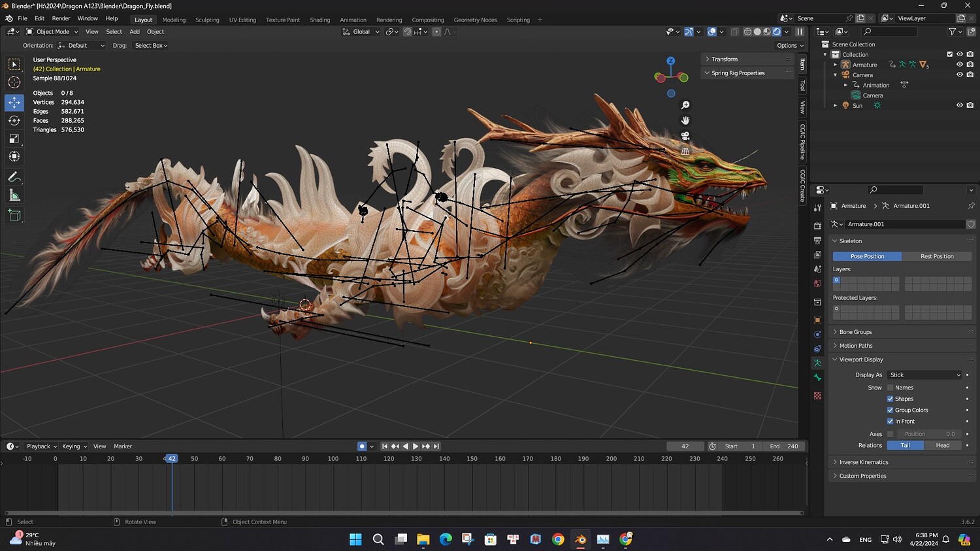Open the checkered Texture properties tab
This screenshot has height=551, width=980.
click(817, 396)
